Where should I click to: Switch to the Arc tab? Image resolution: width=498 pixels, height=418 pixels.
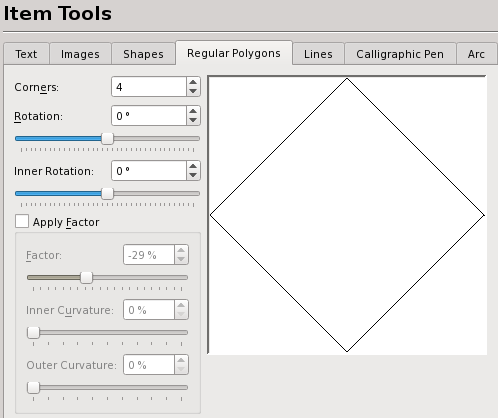click(476, 54)
